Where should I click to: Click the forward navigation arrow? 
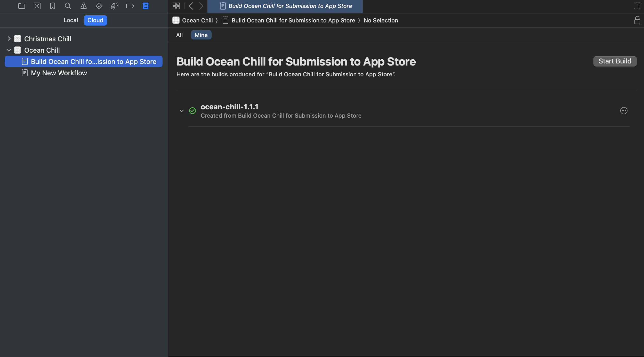pos(201,6)
